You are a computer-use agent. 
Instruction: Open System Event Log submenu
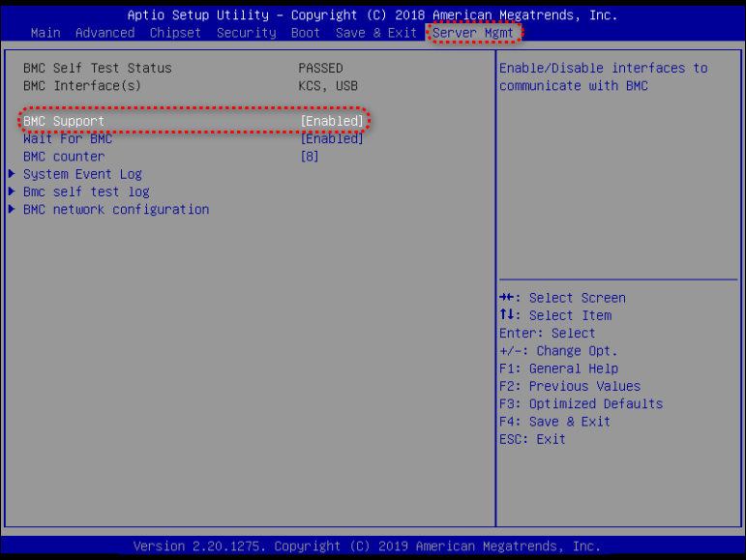(x=82, y=174)
